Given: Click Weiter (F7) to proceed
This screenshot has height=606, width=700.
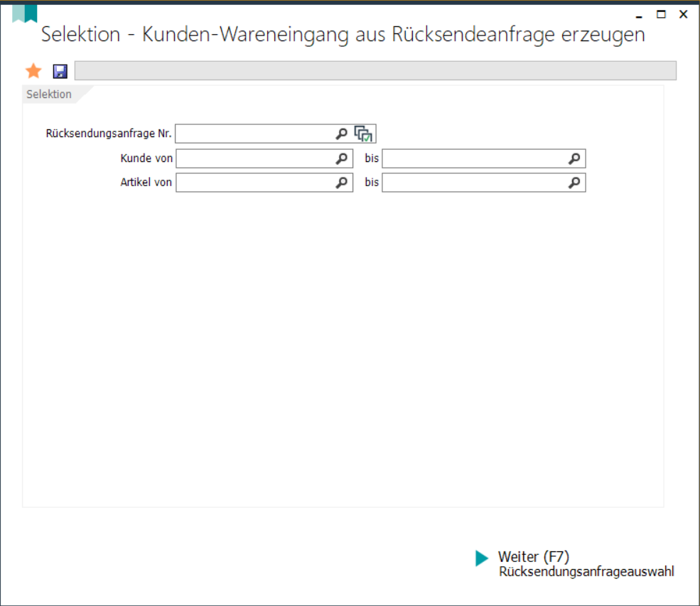Looking at the screenshot, I should pos(534,556).
